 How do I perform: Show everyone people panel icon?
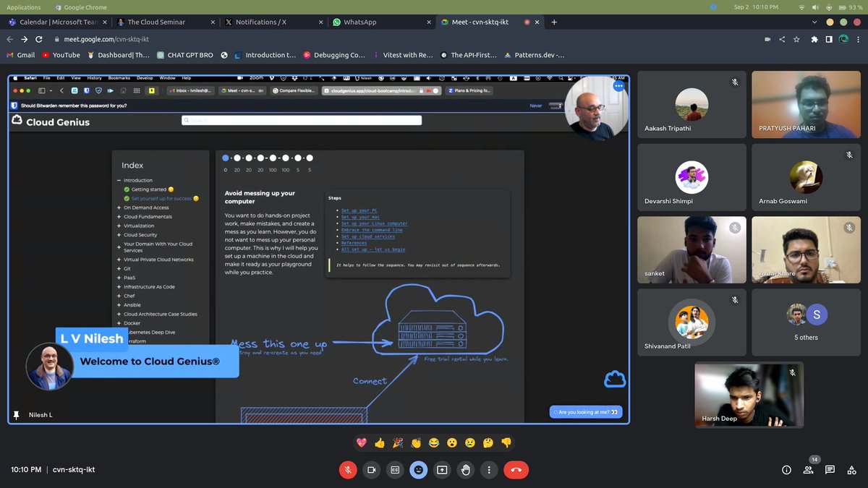click(809, 470)
